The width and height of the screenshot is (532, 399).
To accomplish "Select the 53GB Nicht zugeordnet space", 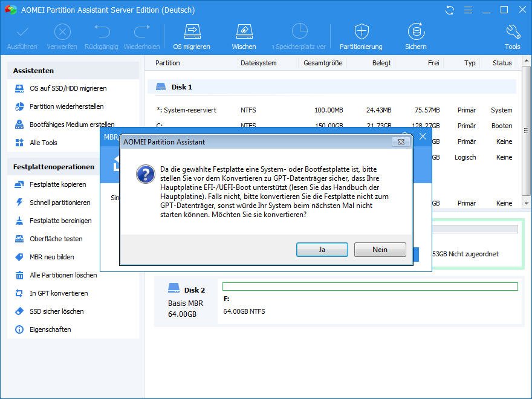I will (465, 254).
